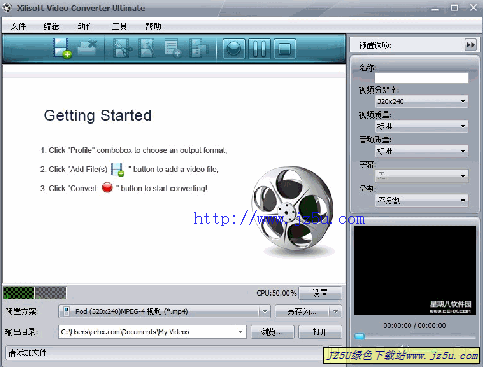483x367 pixels.
Task: Open the first menu (文件) in the menu bar
Action: click(x=18, y=26)
